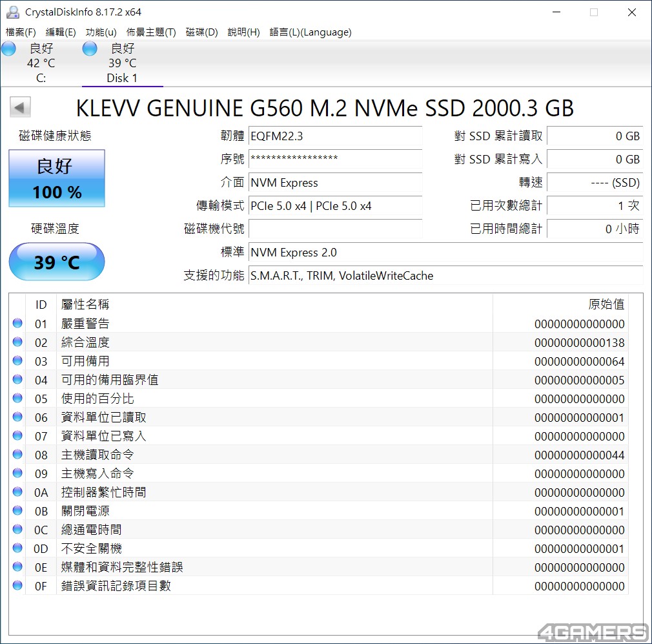Select the Disk 1 status orb
The width and height of the screenshot is (652, 644).
[90, 48]
